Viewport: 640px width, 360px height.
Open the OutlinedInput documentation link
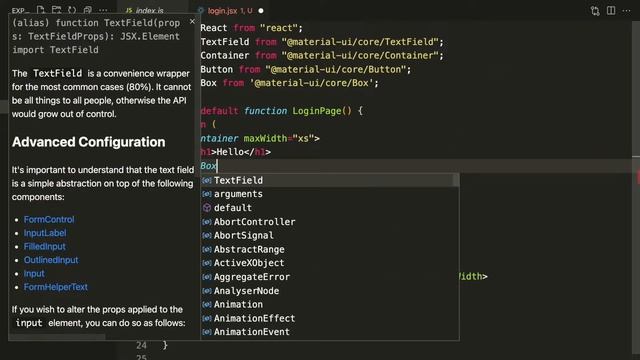(x=51, y=260)
